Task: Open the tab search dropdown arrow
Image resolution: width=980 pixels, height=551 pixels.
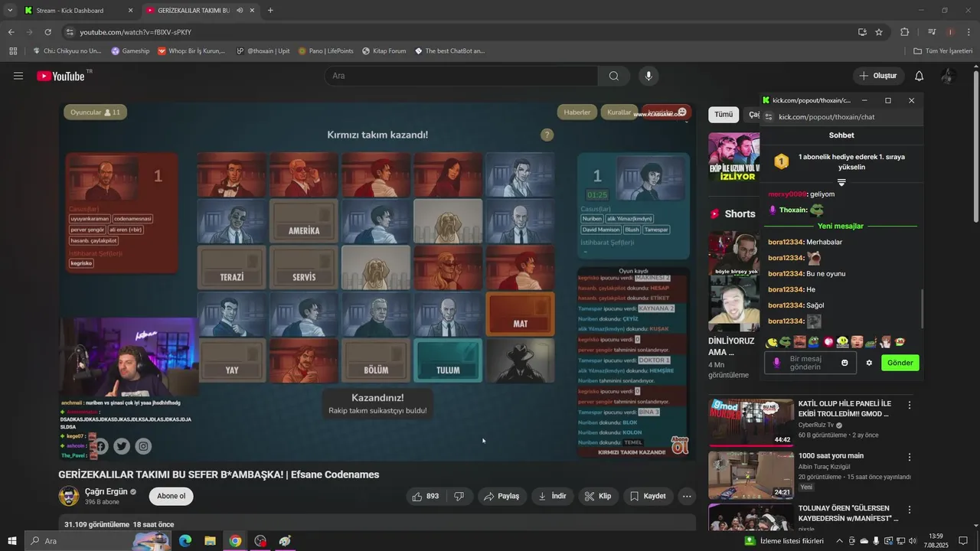Action: point(10,11)
